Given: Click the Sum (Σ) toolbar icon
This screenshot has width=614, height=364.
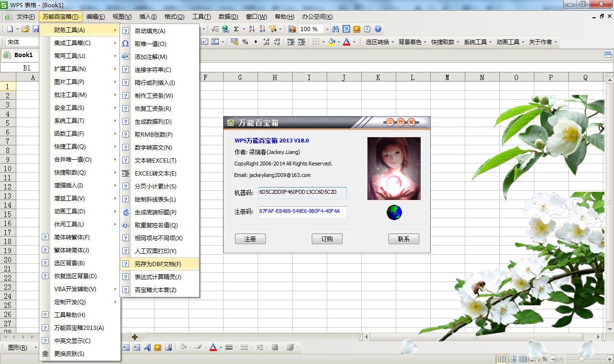Looking at the screenshot, I should click(x=236, y=29).
